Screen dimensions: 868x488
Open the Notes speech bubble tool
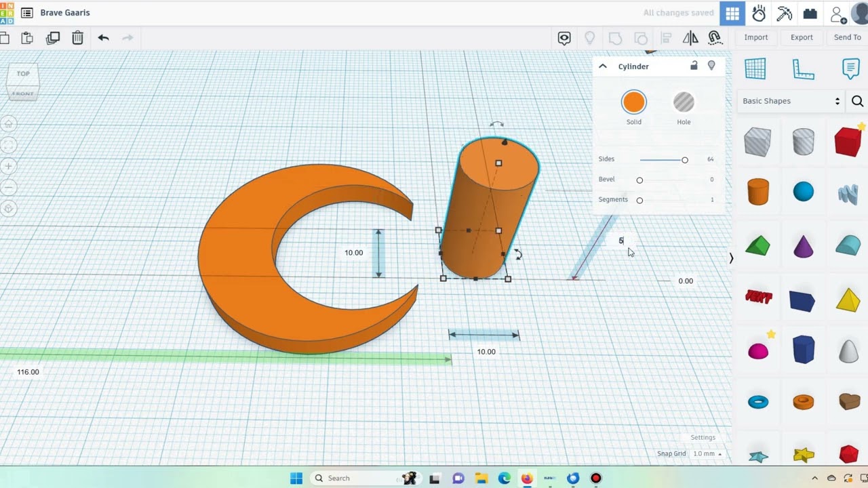pos(850,68)
